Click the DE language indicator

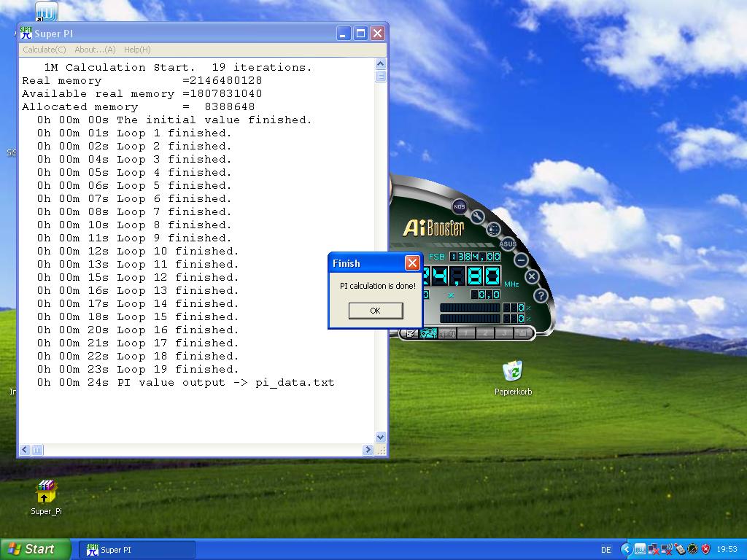pos(606,550)
